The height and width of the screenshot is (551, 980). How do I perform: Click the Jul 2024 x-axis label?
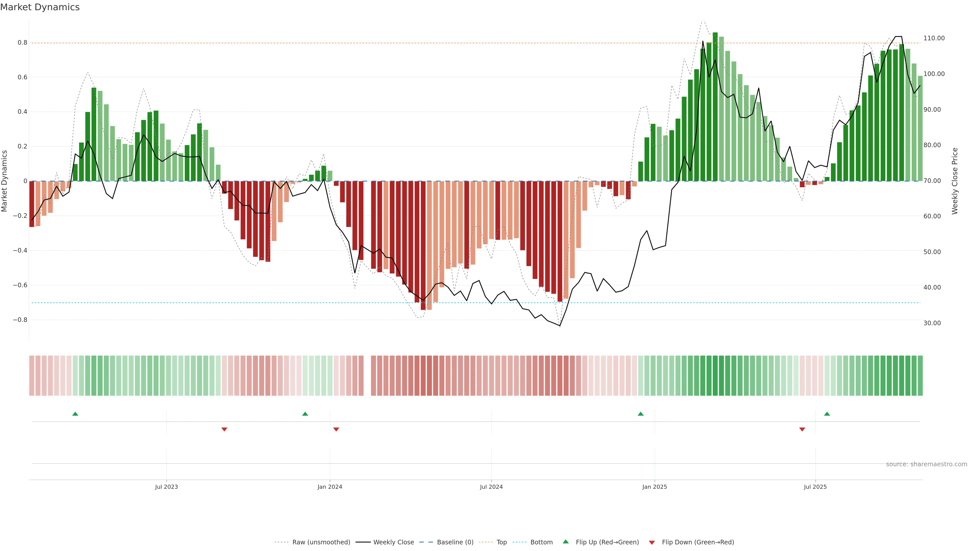point(491,487)
